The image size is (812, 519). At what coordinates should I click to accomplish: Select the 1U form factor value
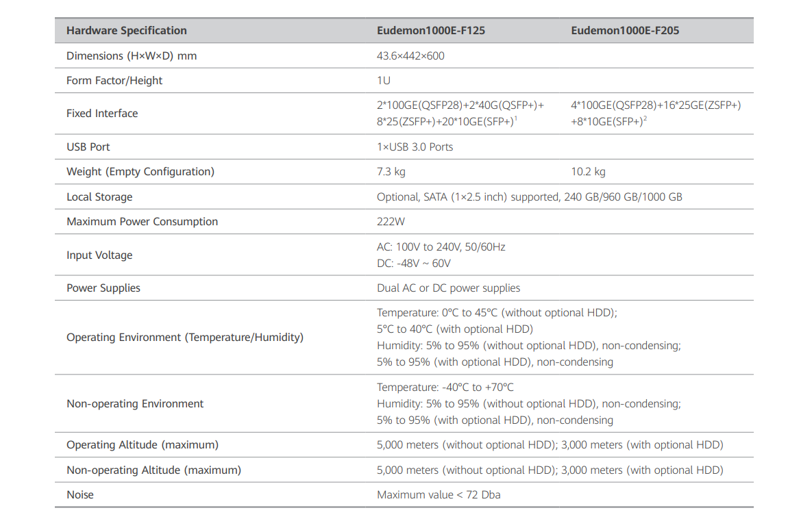pos(384,81)
